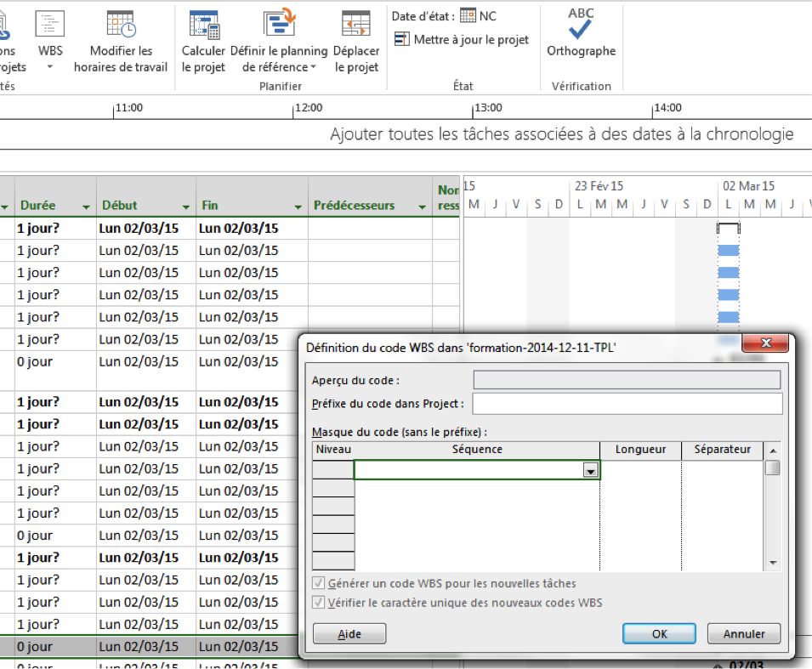Image resolution: width=812 pixels, height=669 pixels.
Task: Click OK in the WBS dialog
Action: click(659, 634)
